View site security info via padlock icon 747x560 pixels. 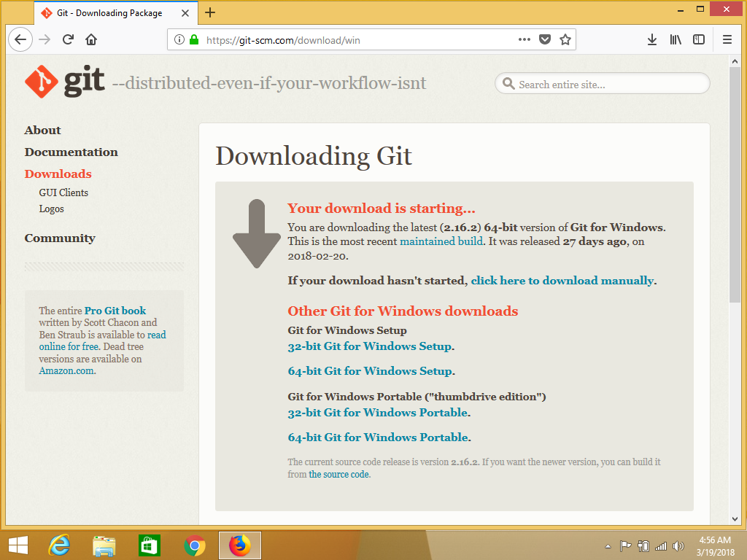click(195, 39)
